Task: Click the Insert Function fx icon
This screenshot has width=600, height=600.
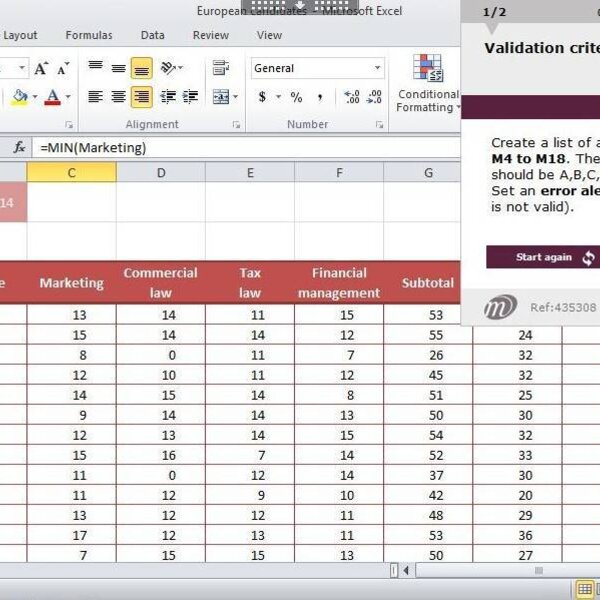Action: tap(19, 147)
